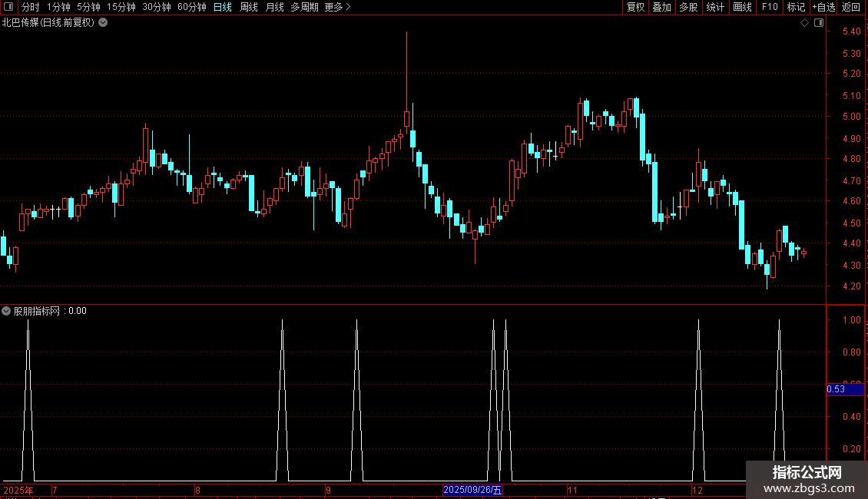Image resolution: width=868 pixels, height=499 pixels.
Task: Expand dropdown next to 北巴传媒 title
Action: click(x=103, y=23)
